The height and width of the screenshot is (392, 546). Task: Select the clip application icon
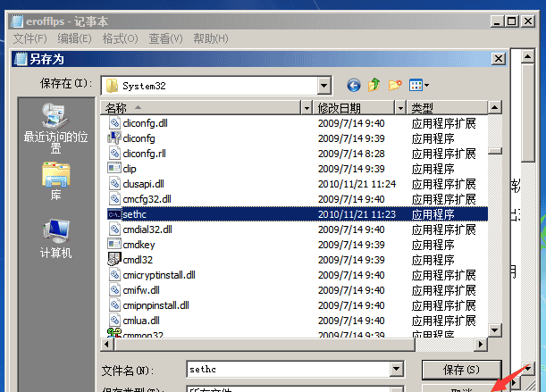click(x=114, y=169)
